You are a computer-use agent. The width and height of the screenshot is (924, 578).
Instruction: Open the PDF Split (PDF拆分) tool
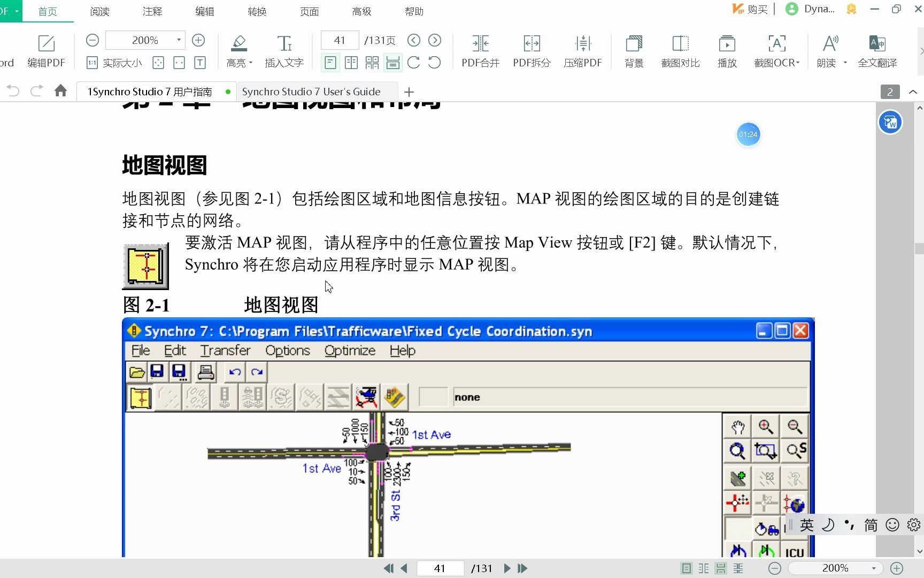[x=532, y=51]
